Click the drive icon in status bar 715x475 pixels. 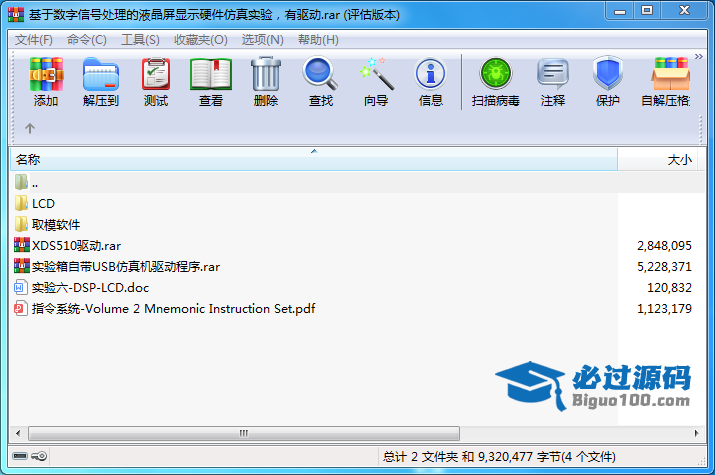pyautogui.click(x=20, y=456)
